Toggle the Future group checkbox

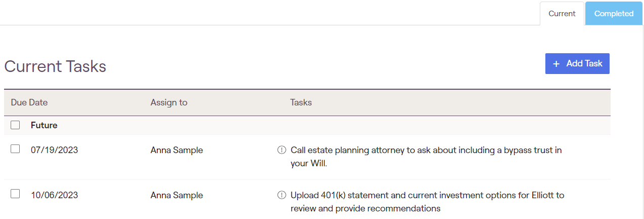point(15,125)
